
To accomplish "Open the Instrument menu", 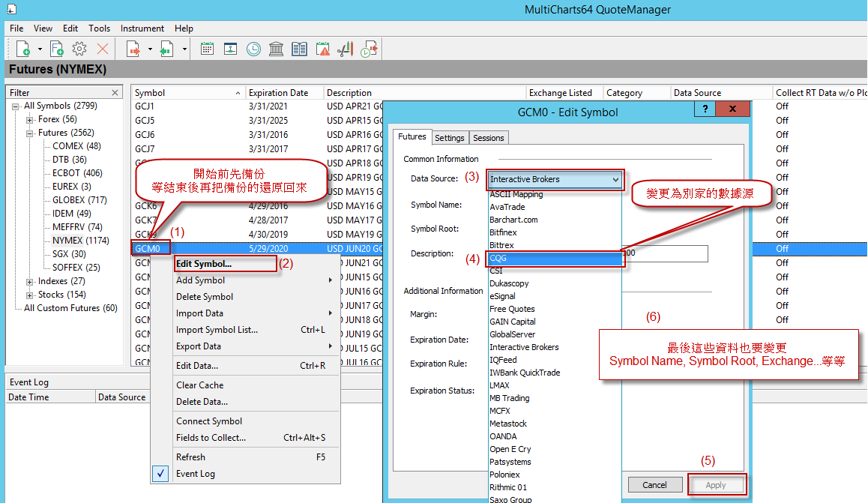I will pyautogui.click(x=142, y=28).
